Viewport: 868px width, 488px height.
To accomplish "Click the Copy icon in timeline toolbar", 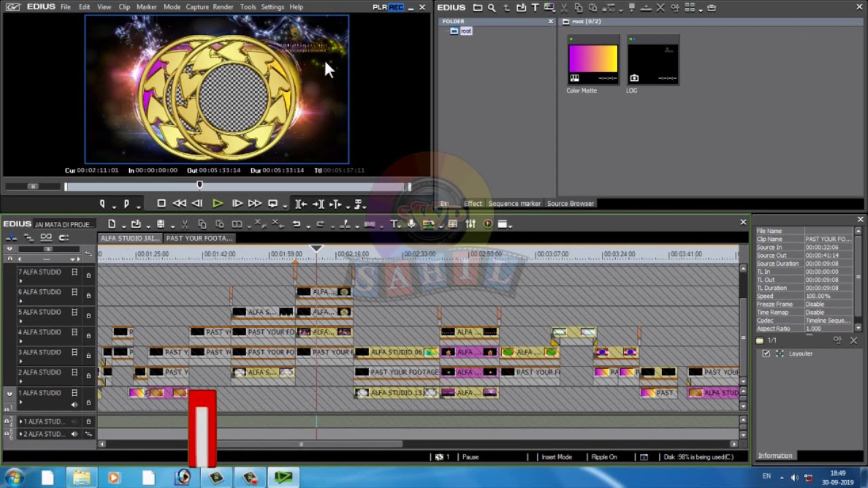I will coord(202,224).
